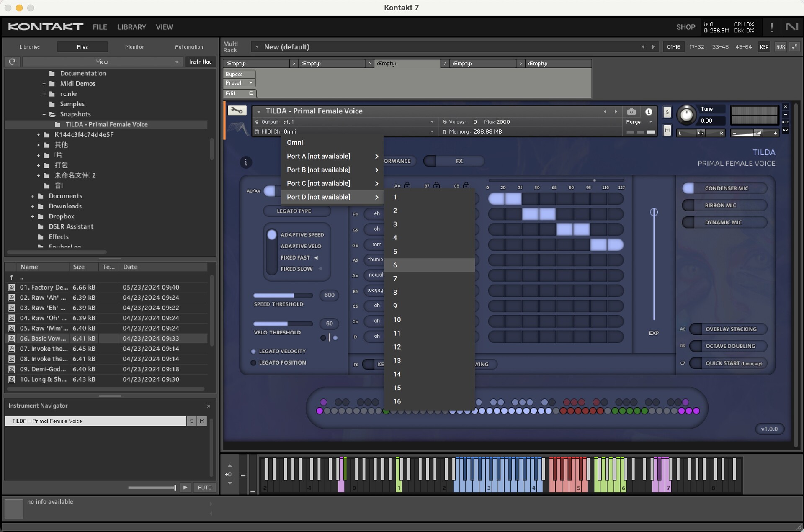
Task: Click the Overlay Stacking icon
Action: [x=730, y=328]
